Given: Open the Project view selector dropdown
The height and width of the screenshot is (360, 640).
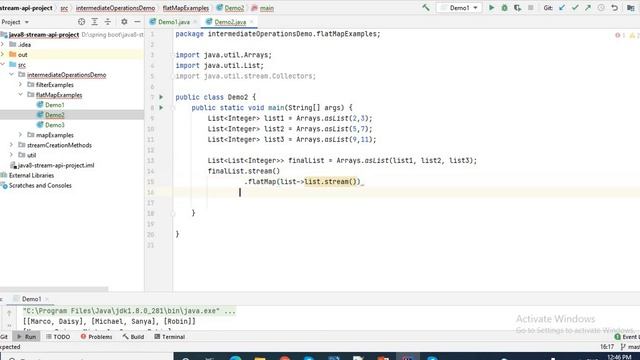Looking at the screenshot, I should click(x=15, y=22).
